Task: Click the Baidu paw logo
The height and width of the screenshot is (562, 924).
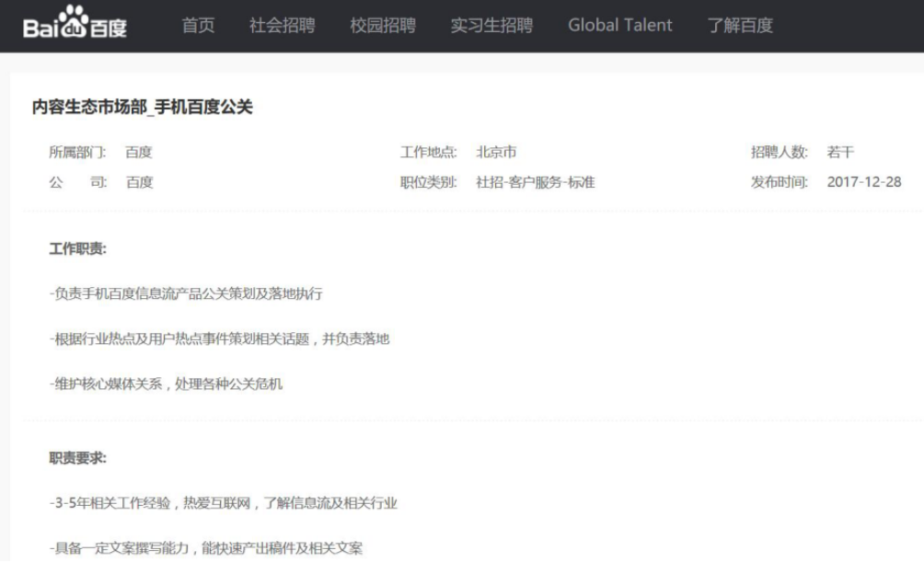Action: coord(75,25)
